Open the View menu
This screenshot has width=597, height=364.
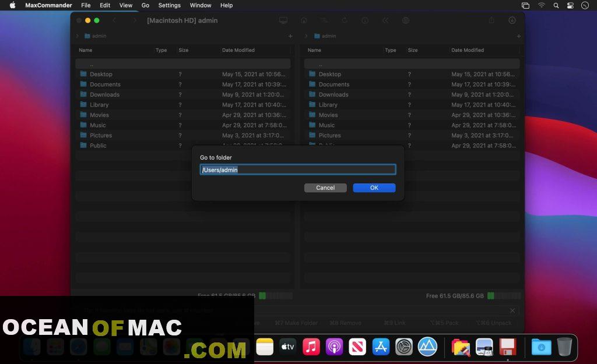pyautogui.click(x=126, y=5)
